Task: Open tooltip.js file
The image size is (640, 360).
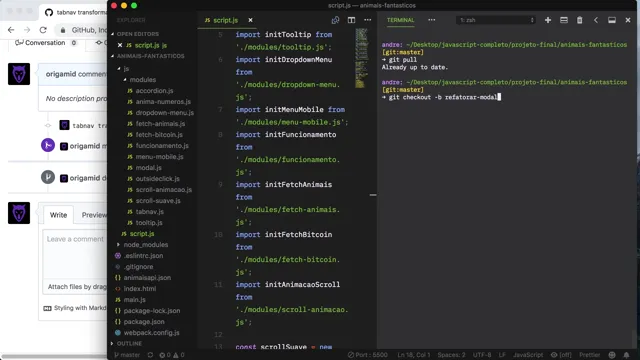Action: pos(149,223)
